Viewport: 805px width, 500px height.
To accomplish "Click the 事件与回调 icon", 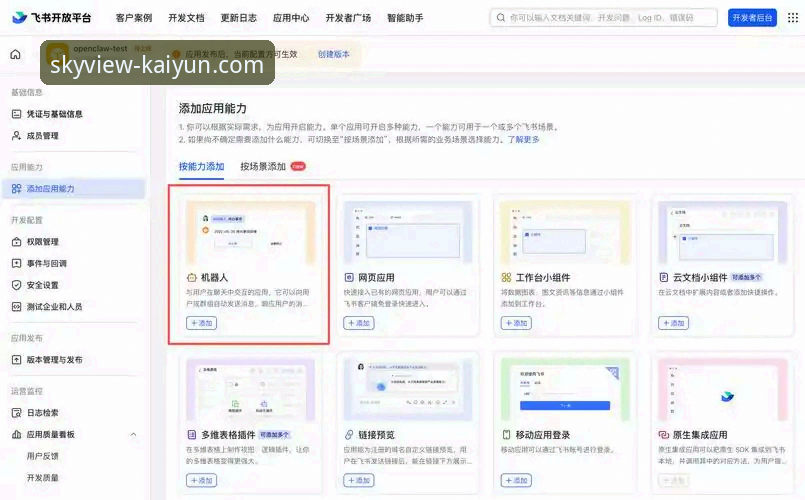I will (x=16, y=263).
